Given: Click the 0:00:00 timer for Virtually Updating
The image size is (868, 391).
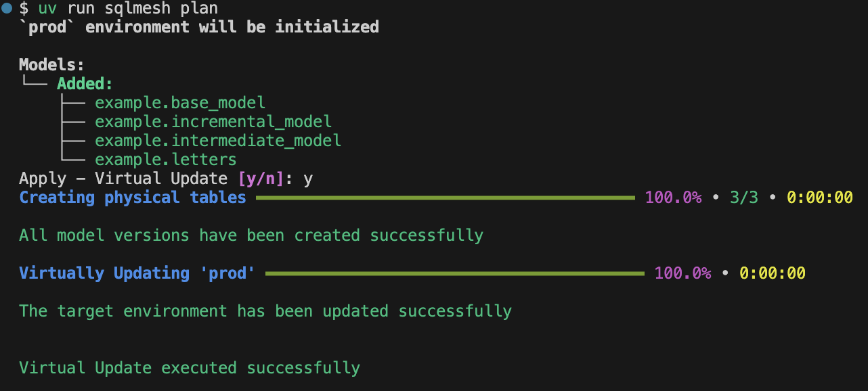Looking at the screenshot, I should [x=772, y=273].
